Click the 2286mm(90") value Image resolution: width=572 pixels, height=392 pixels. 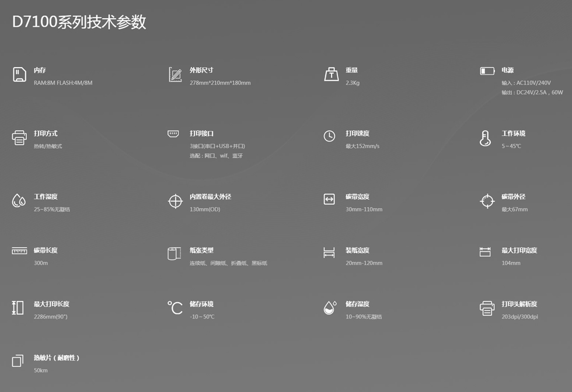[50, 317]
